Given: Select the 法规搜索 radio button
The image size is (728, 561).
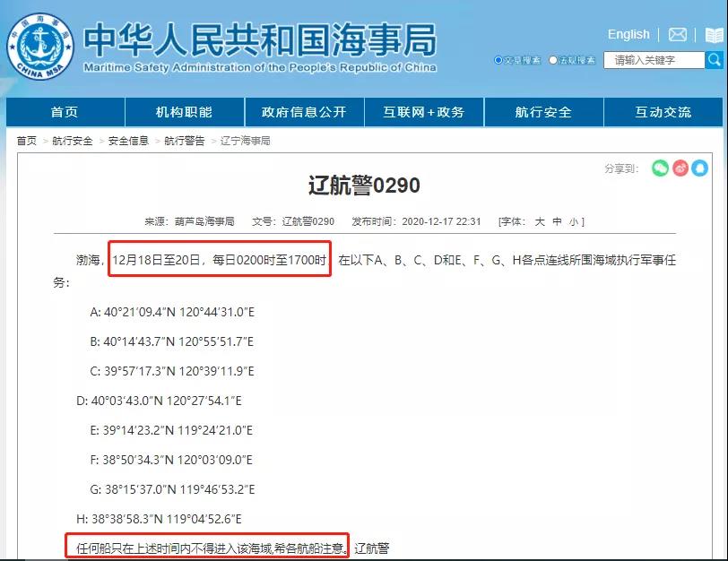Looking at the screenshot, I should (553, 60).
